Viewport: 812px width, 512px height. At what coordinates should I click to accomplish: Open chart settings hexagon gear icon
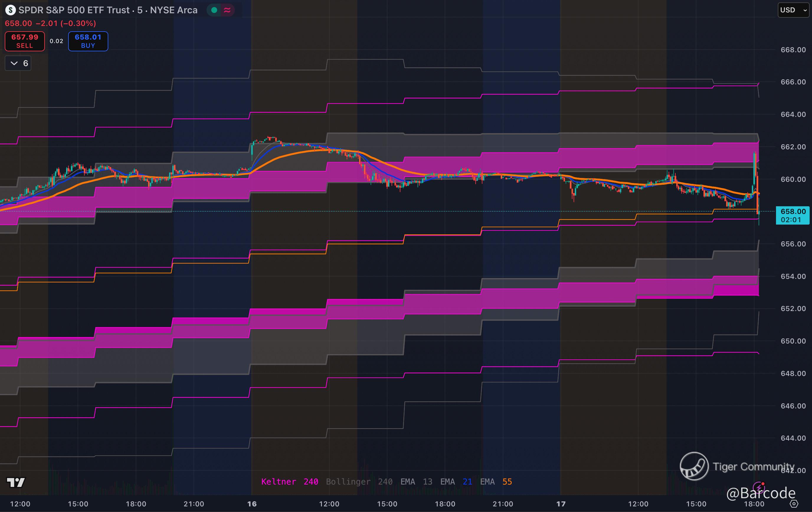794,504
